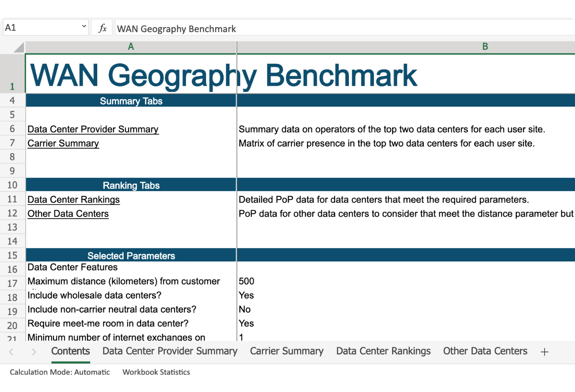Open the Data Center Rankings hyperlink

(74, 199)
